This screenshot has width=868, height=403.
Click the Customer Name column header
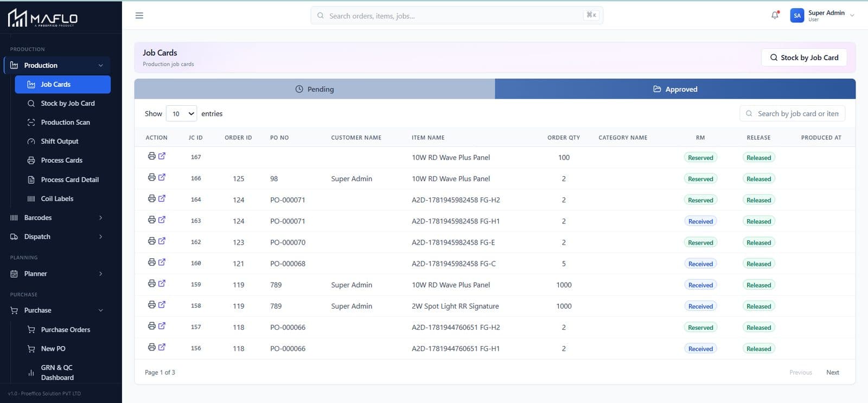click(x=356, y=138)
